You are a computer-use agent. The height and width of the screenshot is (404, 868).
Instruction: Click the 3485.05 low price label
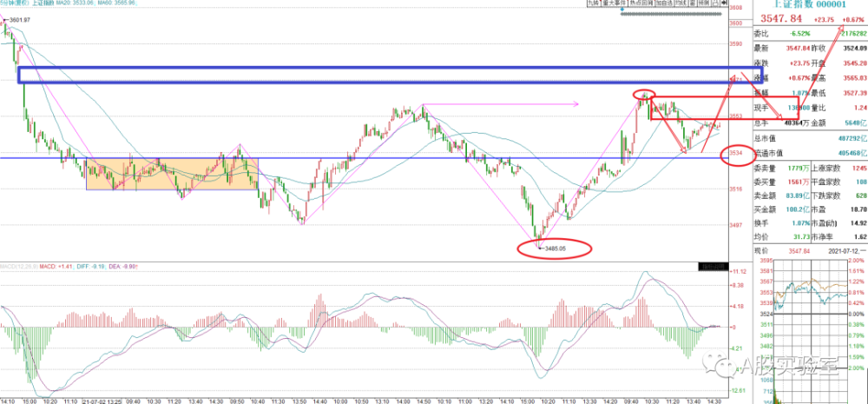pyautogui.click(x=556, y=264)
